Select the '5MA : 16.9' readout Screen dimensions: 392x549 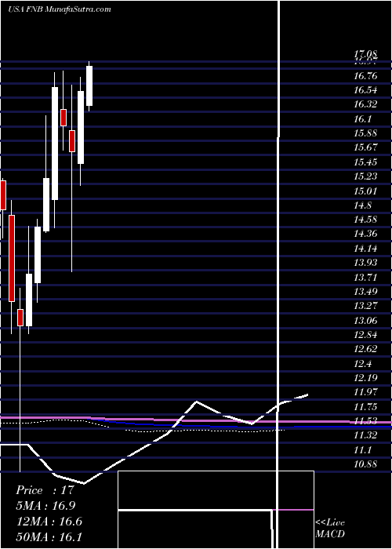pos(45,506)
